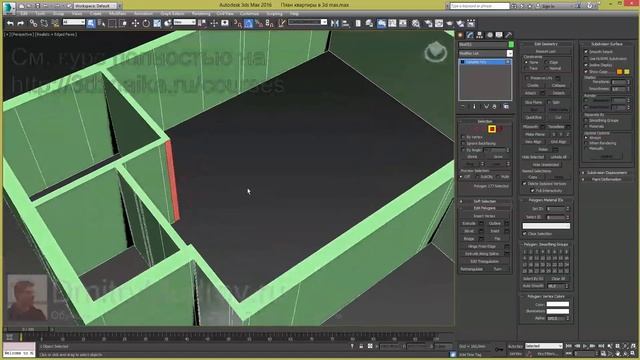Choose the Select and Scale tool
The height and width of the screenshot is (360, 640).
point(157,24)
